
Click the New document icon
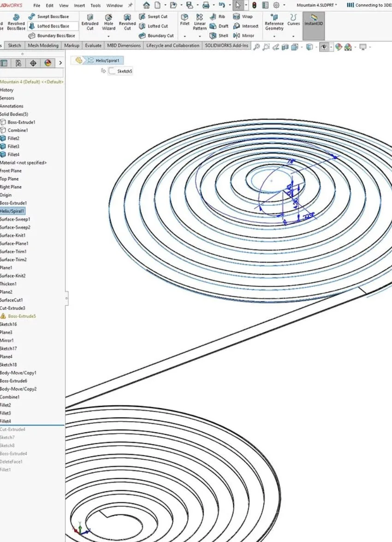(x=157, y=5)
